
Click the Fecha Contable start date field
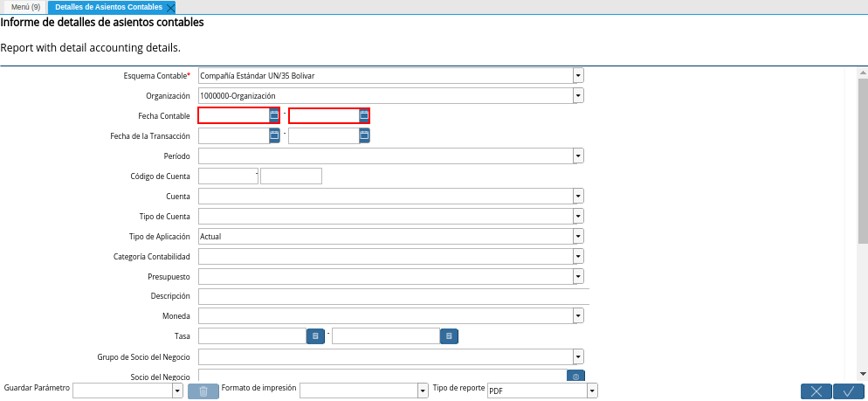[234, 115]
